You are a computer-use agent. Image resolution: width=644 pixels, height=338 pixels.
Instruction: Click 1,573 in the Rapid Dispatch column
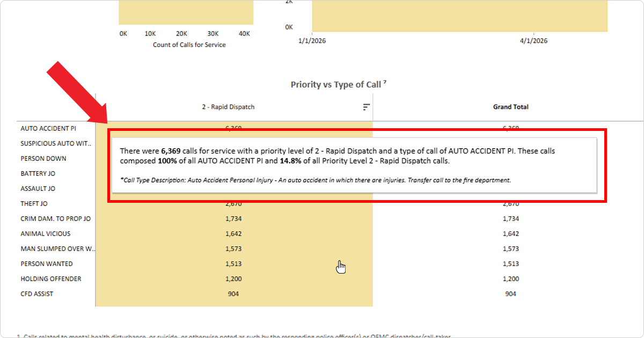[233, 249]
